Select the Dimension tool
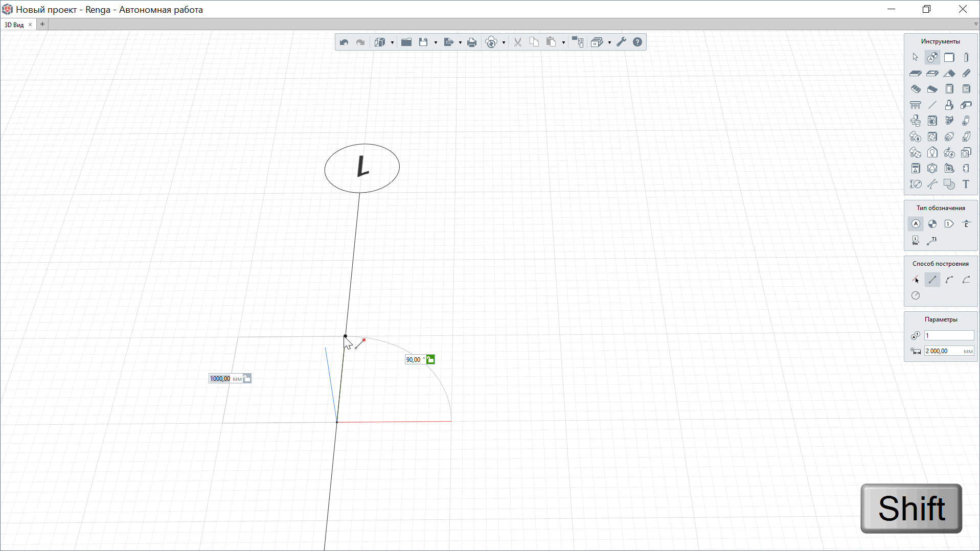The image size is (980, 551). tap(915, 184)
